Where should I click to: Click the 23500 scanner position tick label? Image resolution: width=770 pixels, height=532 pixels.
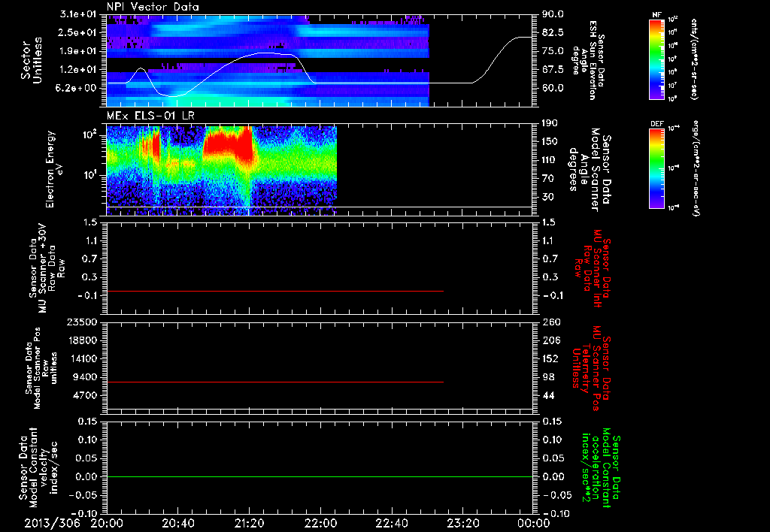(83, 322)
